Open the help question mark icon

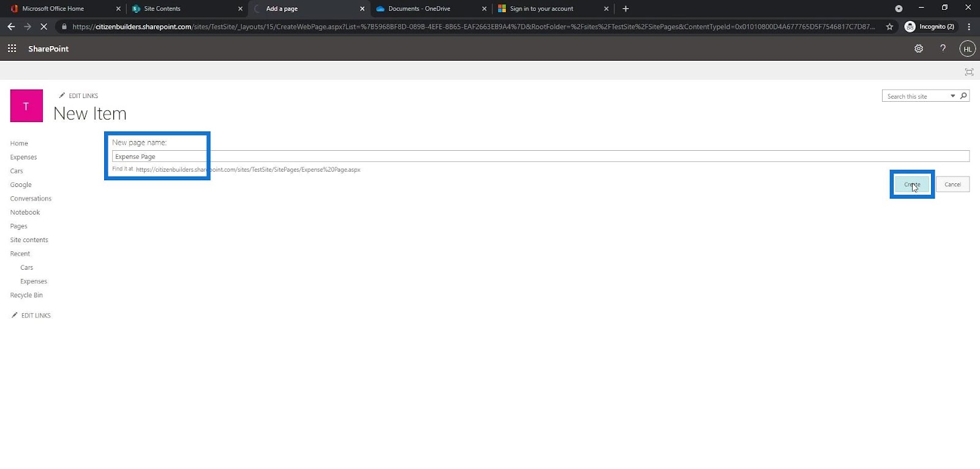(x=943, y=48)
